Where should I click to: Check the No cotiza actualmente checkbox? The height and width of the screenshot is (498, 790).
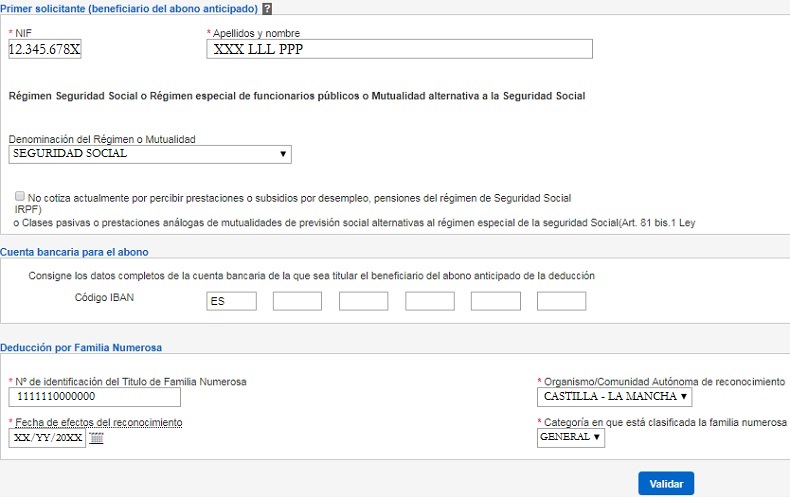tap(20, 196)
